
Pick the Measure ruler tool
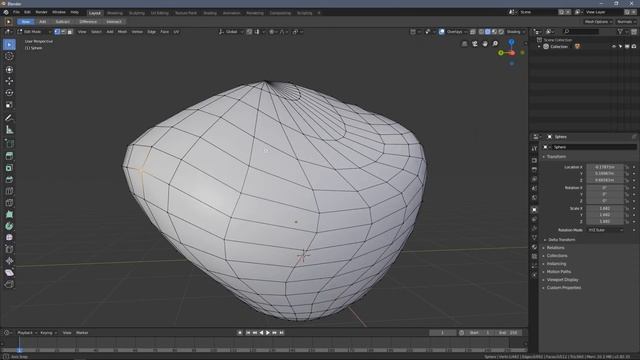[9, 130]
